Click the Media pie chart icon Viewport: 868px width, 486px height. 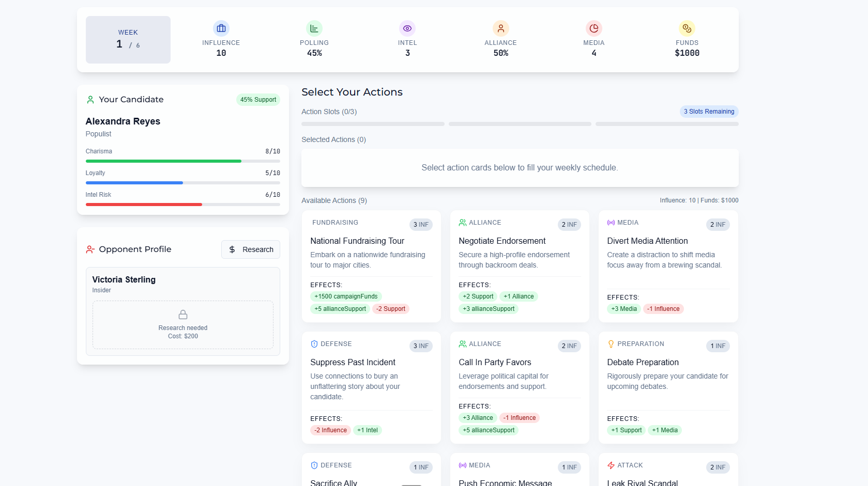(593, 28)
